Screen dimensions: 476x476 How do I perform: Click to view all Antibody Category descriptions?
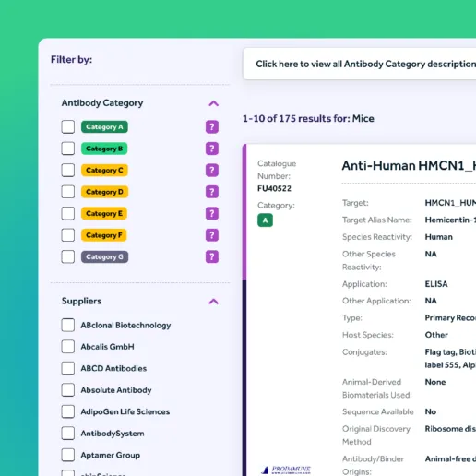(360, 64)
